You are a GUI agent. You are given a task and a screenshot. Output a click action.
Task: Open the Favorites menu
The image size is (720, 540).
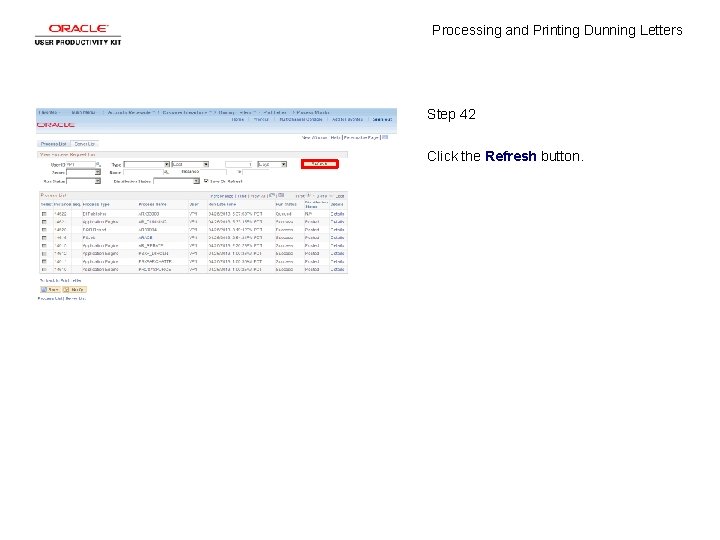[x=48, y=112]
